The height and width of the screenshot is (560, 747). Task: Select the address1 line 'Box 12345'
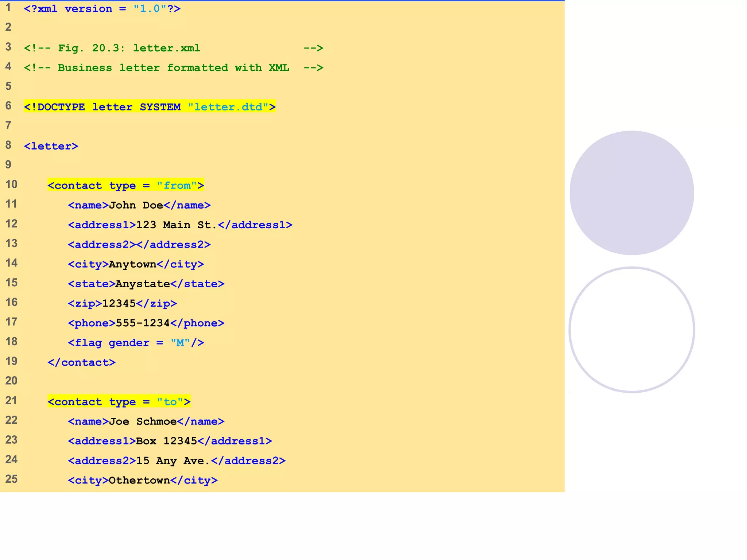(x=170, y=441)
